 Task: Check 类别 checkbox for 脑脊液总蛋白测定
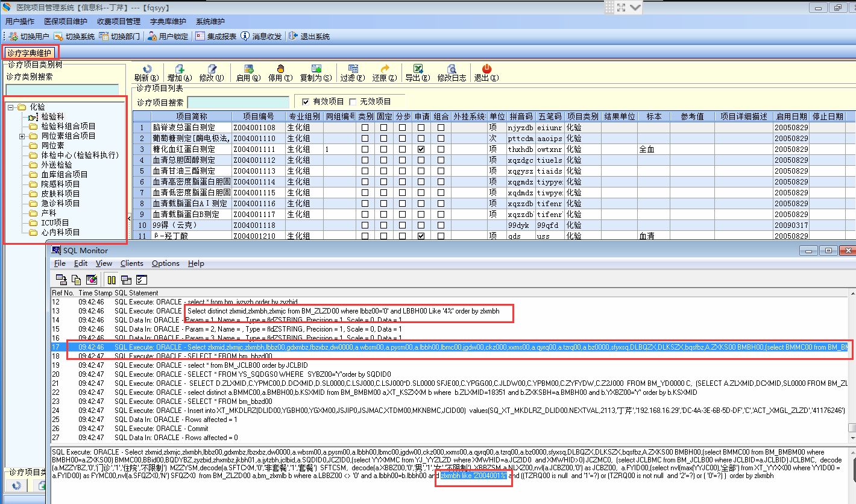[365, 127]
